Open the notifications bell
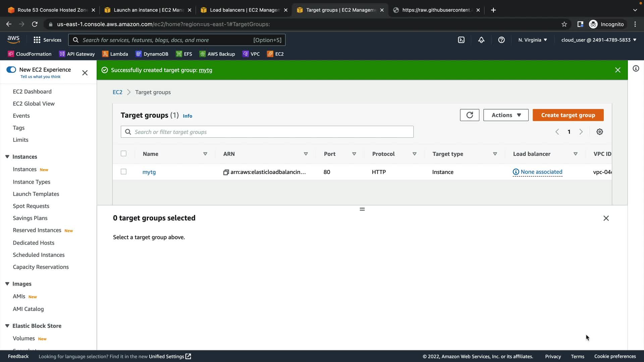Image resolution: width=644 pixels, height=362 pixels. [x=481, y=40]
